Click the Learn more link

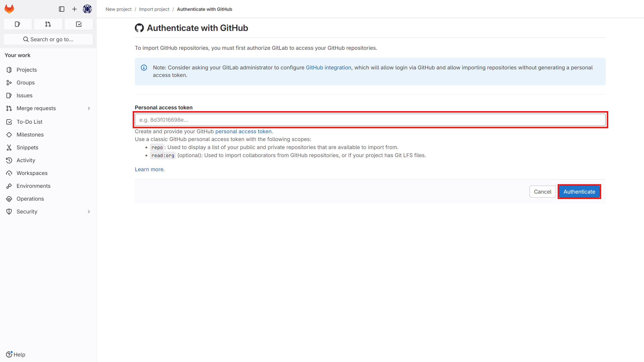tap(149, 169)
